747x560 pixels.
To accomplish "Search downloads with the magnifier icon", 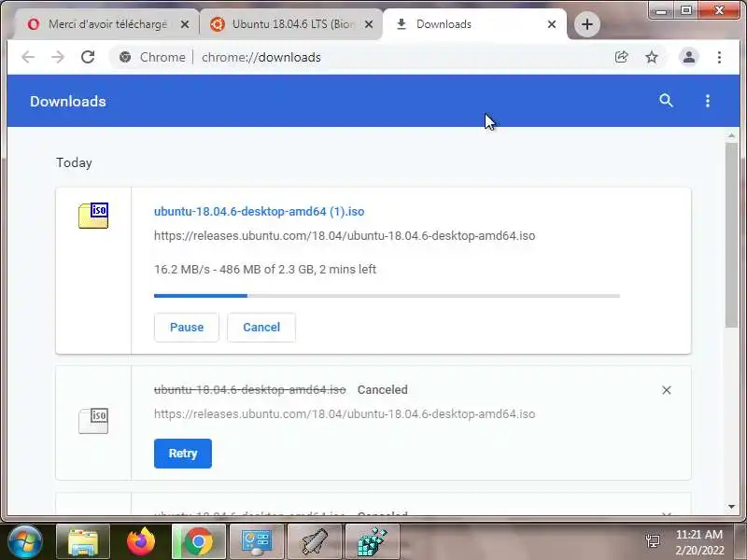I will [x=666, y=101].
